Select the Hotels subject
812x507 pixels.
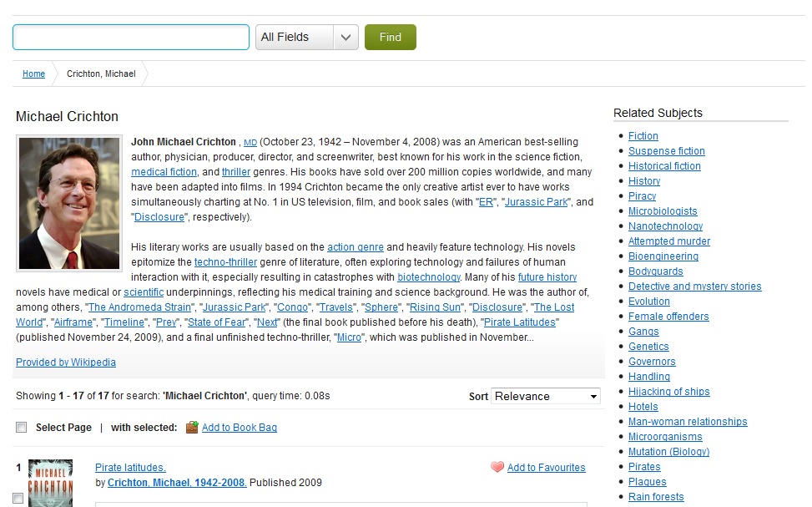(x=643, y=407)
